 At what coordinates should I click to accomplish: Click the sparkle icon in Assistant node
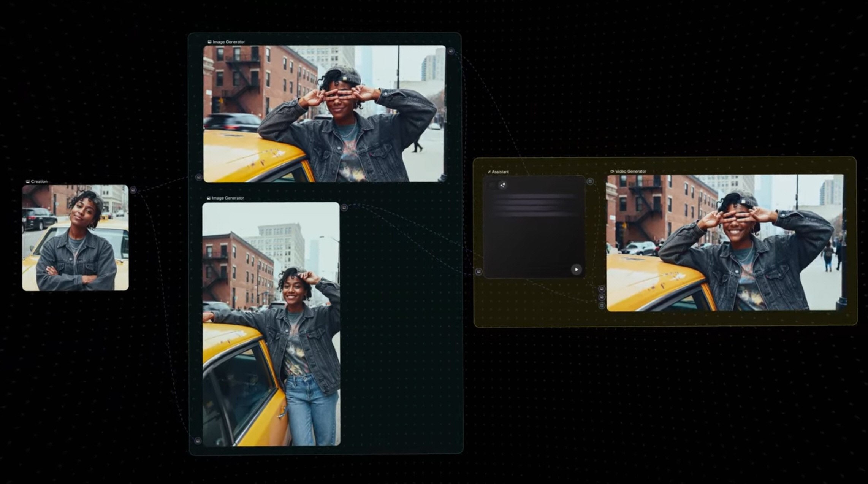click(503, 185)
